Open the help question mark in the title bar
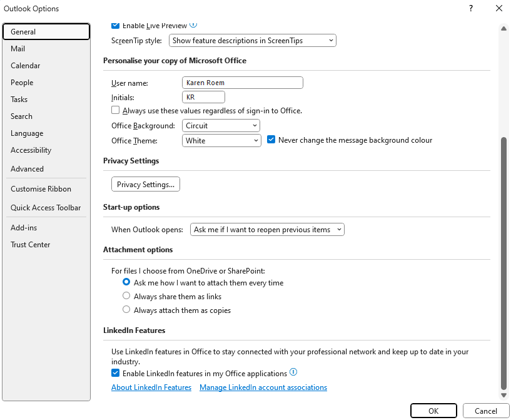511x420 pixels. click(x=471, y=9)
